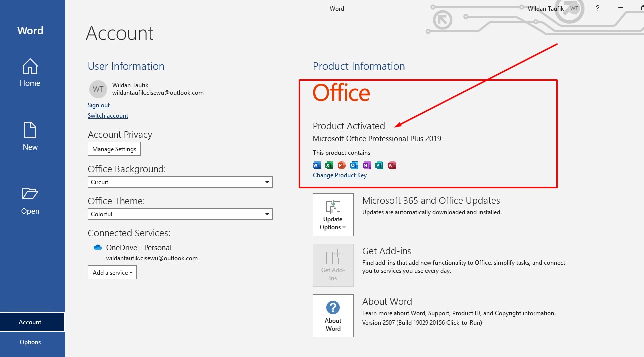Open the Update Options dropdown button
The height and width of the screenshot is (357, 644).
(x=333, y=215)
